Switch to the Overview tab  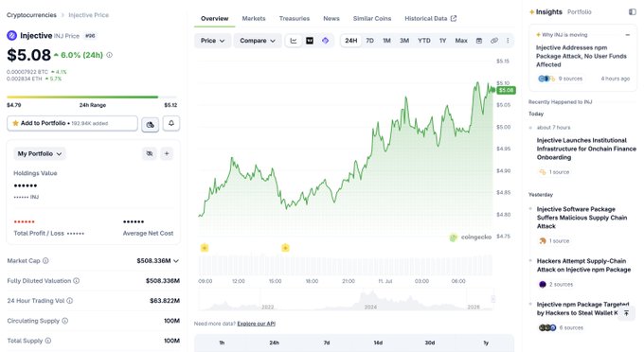pyautogui.click(x=214, y=19)
